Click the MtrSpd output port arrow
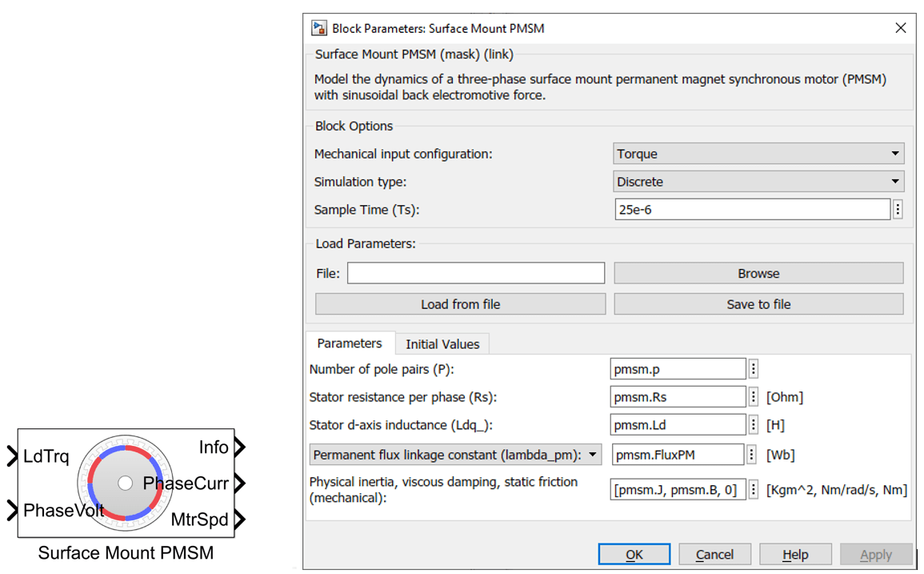Image resolution: width=924 pixels, height=574 pixels. point(239,520)
